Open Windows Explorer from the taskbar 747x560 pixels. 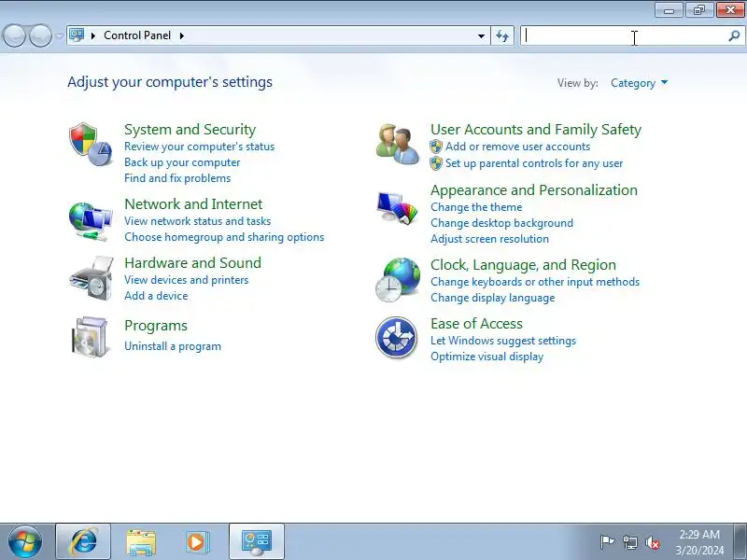click(x=141, y=542)
